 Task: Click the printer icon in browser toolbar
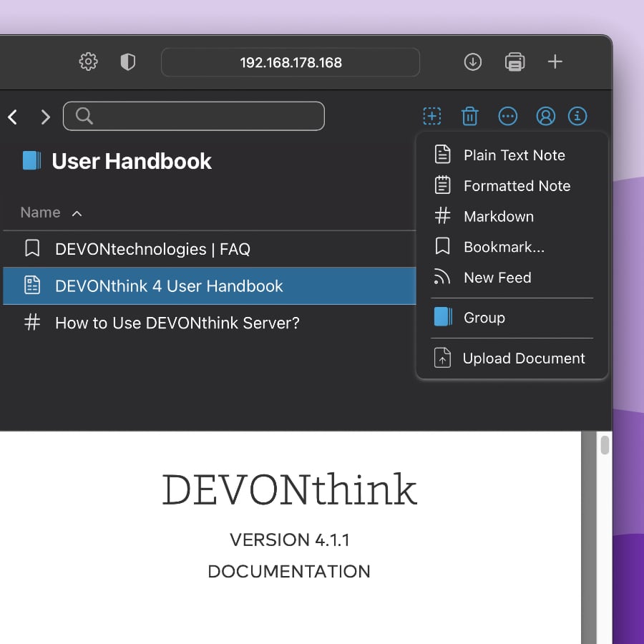(x=514, y=62)
